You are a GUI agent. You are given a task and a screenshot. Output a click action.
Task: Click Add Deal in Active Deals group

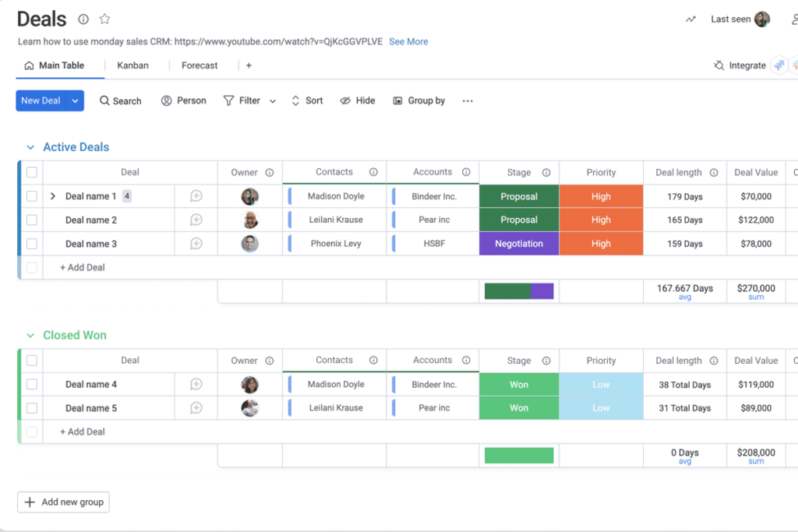83,267
